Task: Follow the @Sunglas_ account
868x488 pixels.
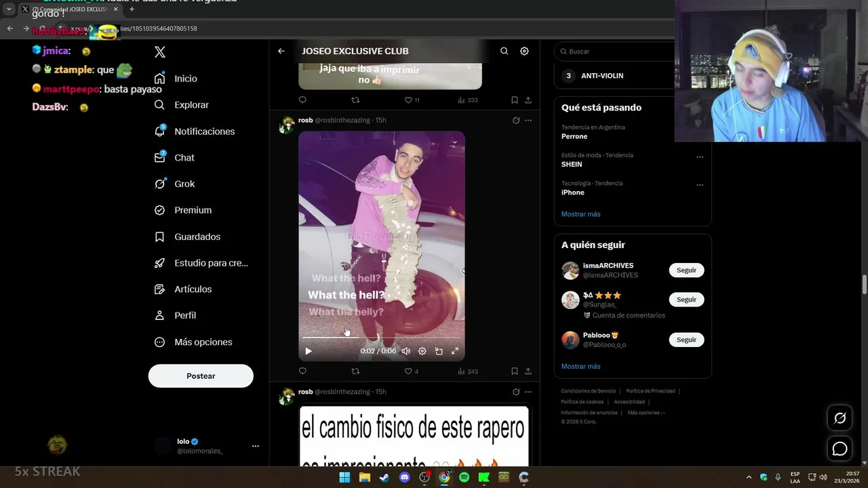Action: 686,300
